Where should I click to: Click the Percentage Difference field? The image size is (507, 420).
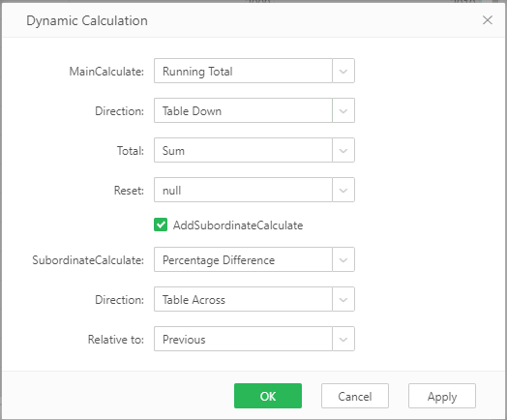[243, 259]
